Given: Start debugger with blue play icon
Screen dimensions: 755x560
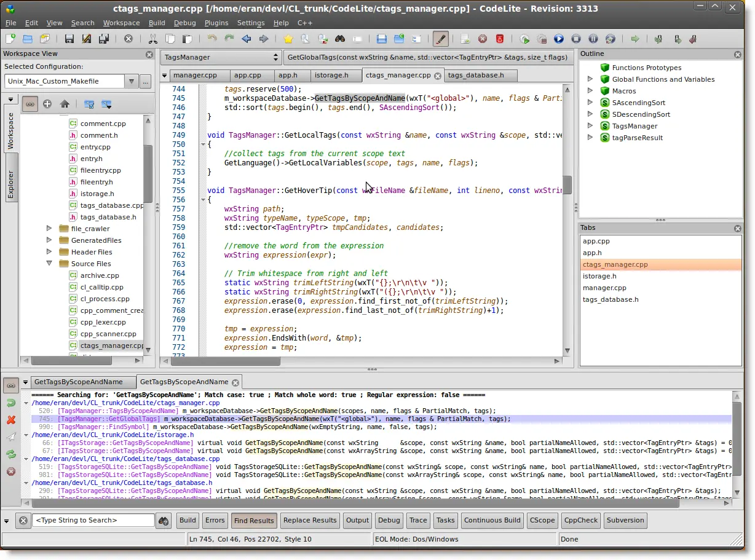Looking at the screenshot, I should (559, 39).
